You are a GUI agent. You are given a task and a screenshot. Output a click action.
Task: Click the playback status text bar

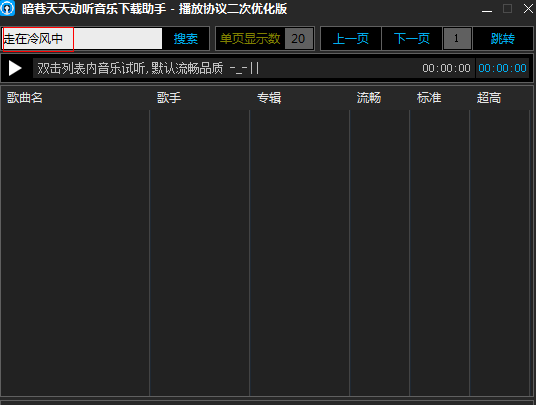pyautogui.click(x=226, y=68)
